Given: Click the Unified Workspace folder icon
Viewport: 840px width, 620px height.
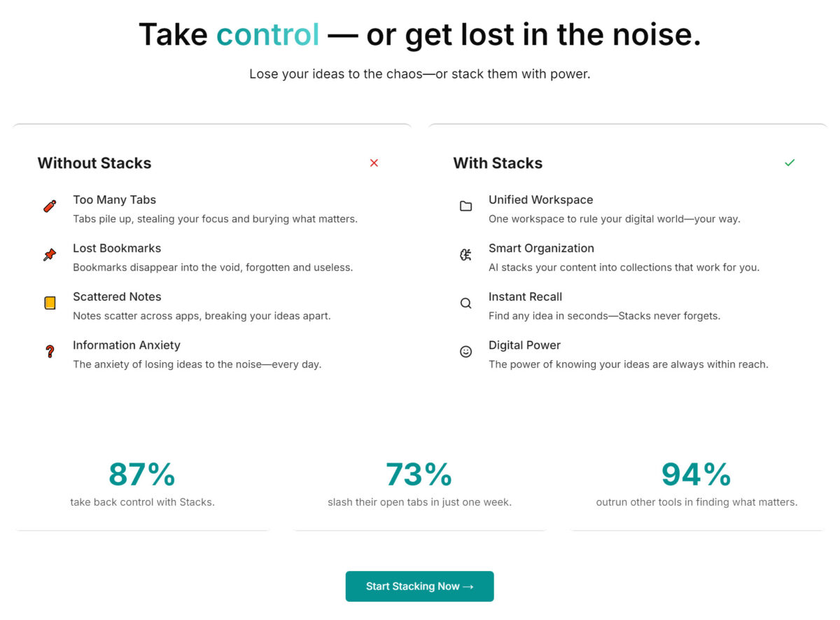Looking at the screenshot, I should (x=465, y=206).
